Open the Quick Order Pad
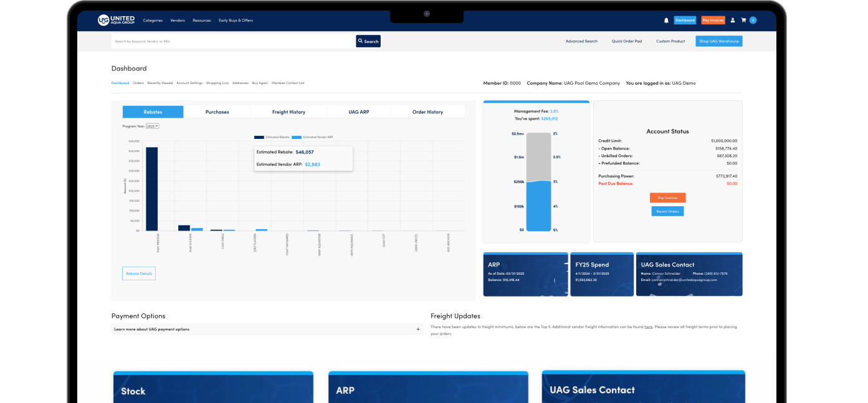The width and height of the screenshot is (868, 403). tap(626, 41)
